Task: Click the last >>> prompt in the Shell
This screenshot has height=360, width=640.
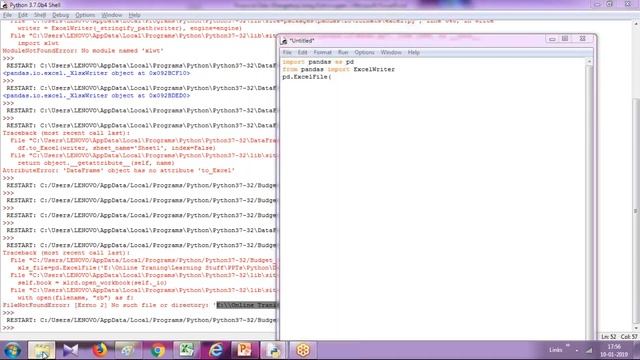Action: (8, 328)
